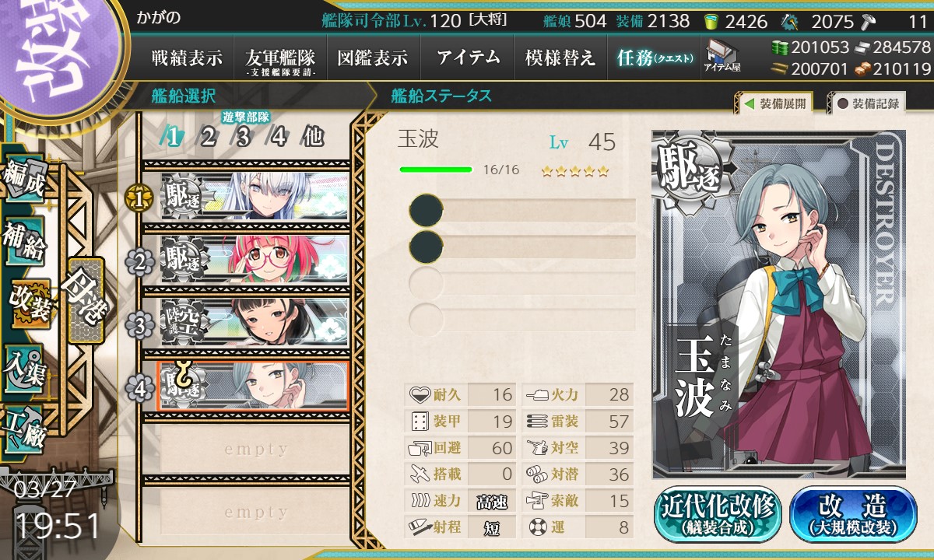
Task: Select the fourth ship 玉波 banner
Action: [253, 386]
